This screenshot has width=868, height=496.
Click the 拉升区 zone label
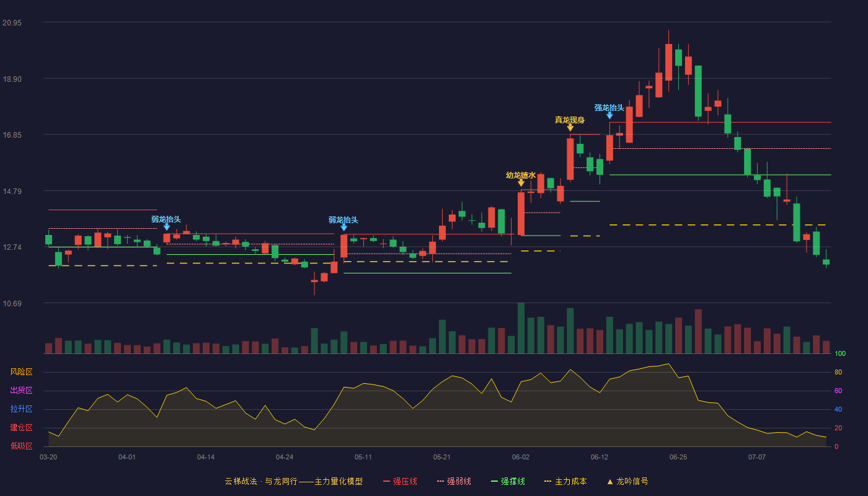(x=21, y=409)
